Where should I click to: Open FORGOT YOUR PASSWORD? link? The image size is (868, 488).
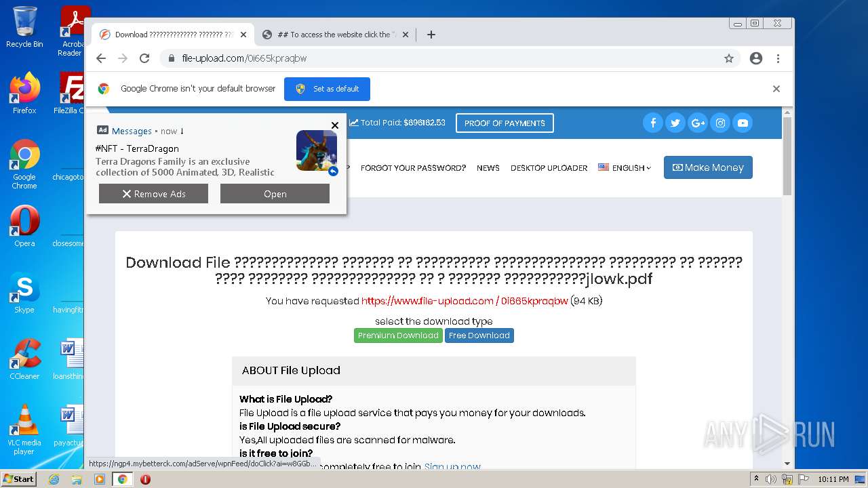[x=413, y=168]
